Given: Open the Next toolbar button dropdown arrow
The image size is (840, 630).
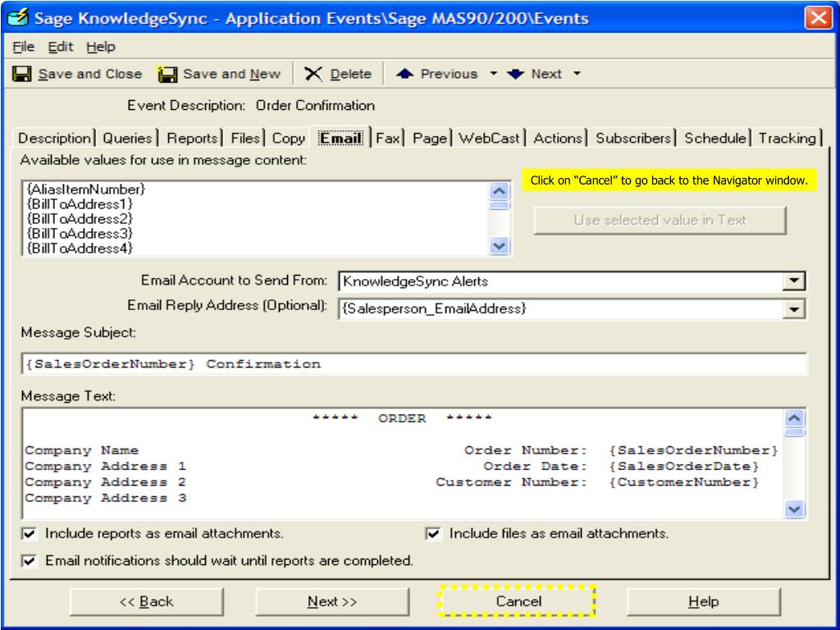Looking at the screenshot, I should [x=577, y=73].
